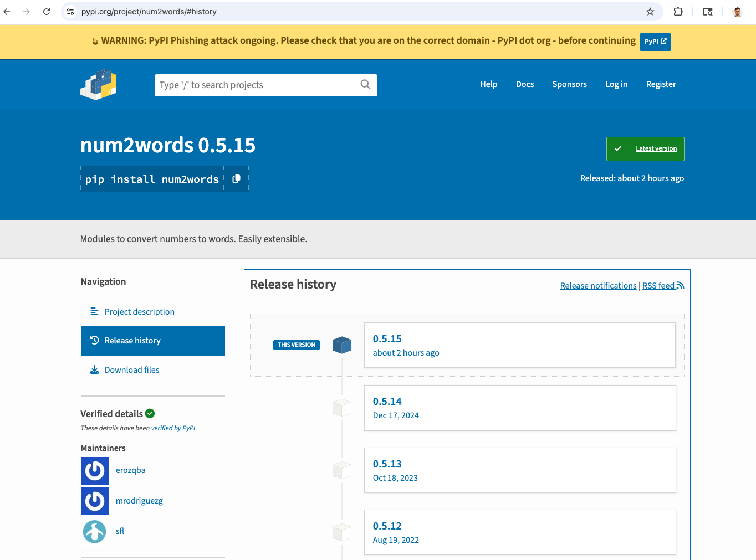Click the media search icon in toolbar
The image size is (756, 560).
[x=708, y=12]
